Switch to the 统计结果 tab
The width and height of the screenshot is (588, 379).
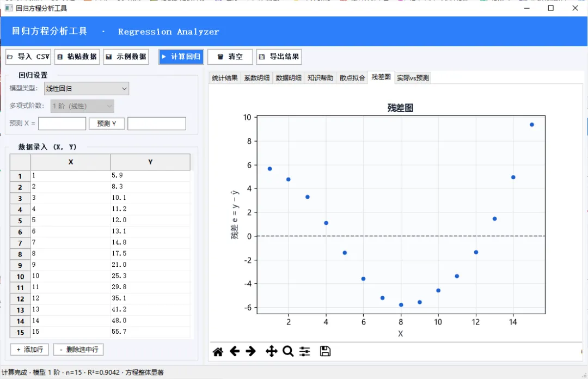click(x=225, y=78)
